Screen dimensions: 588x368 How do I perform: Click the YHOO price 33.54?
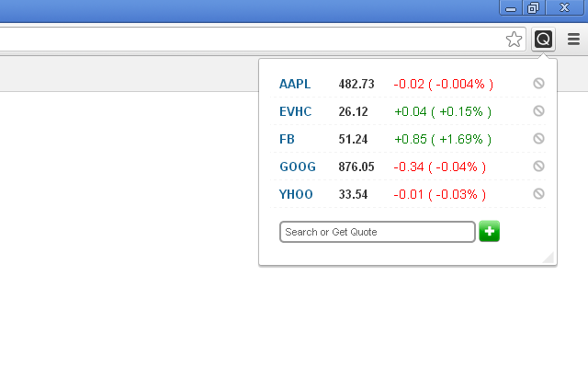pyautogui.click(x=353, y=194)
